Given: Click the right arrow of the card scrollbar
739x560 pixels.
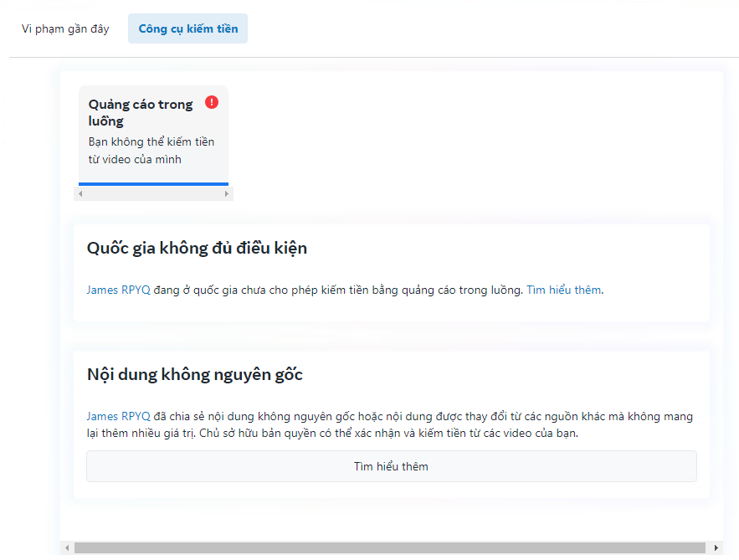Looking at the screenshot, I should (x=227, y=193).
